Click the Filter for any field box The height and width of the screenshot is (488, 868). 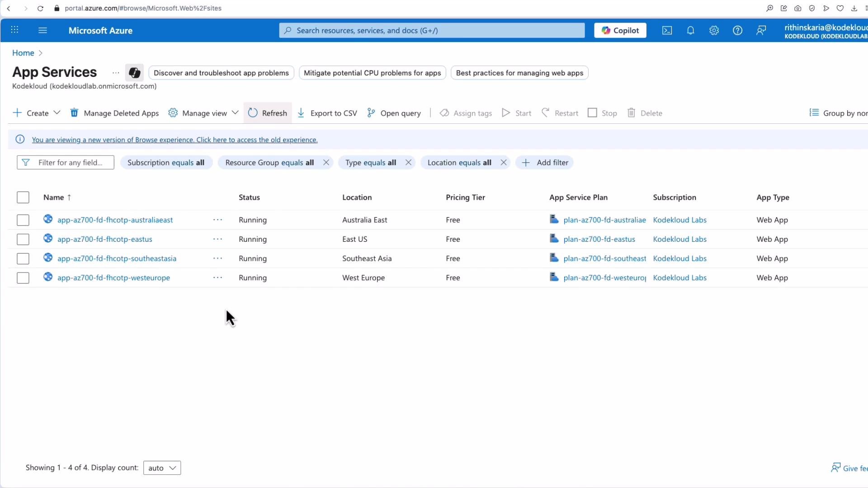click(x=66, y=162)
